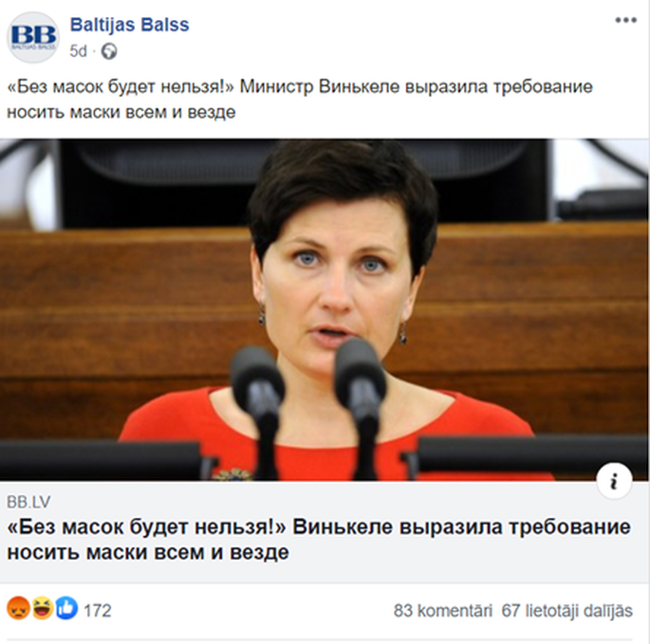
Task: Click second line of the post caption
Action: pos(121,112)
